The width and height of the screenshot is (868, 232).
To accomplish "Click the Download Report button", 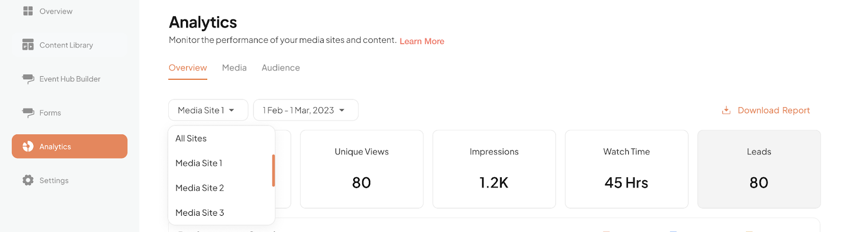I will (x=765, y=110).
